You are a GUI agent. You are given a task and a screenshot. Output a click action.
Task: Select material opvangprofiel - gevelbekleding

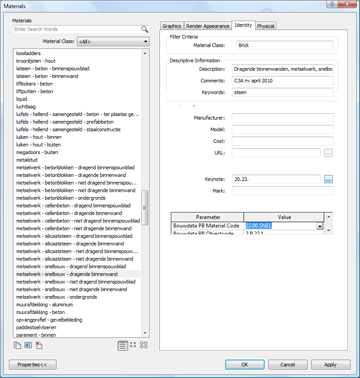pos(49,320)
